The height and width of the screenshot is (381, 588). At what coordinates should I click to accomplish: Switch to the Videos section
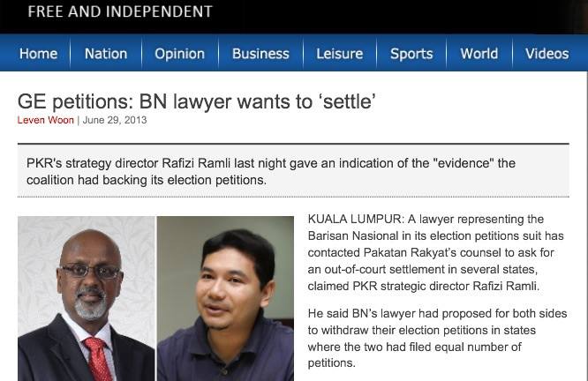coord(547,54)
